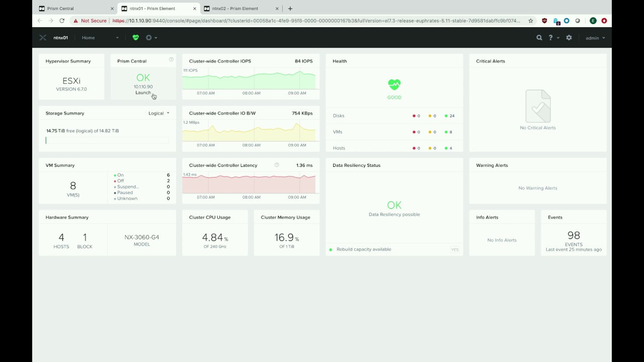The height and width of the screenshot is (362, 644).
Task: Open the grey sphere extension icon
Action: (578, 21)
